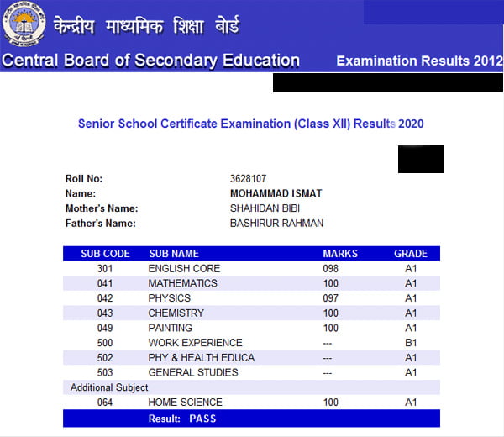504x437 pixels.
Task: Select the MARKS column header
Action: 340,254
